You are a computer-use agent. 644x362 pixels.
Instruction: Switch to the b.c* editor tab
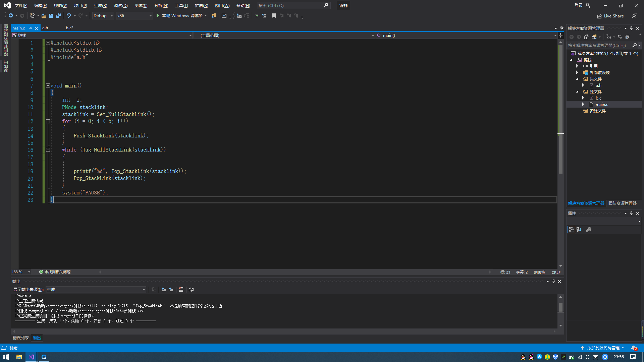pos(69,28)
